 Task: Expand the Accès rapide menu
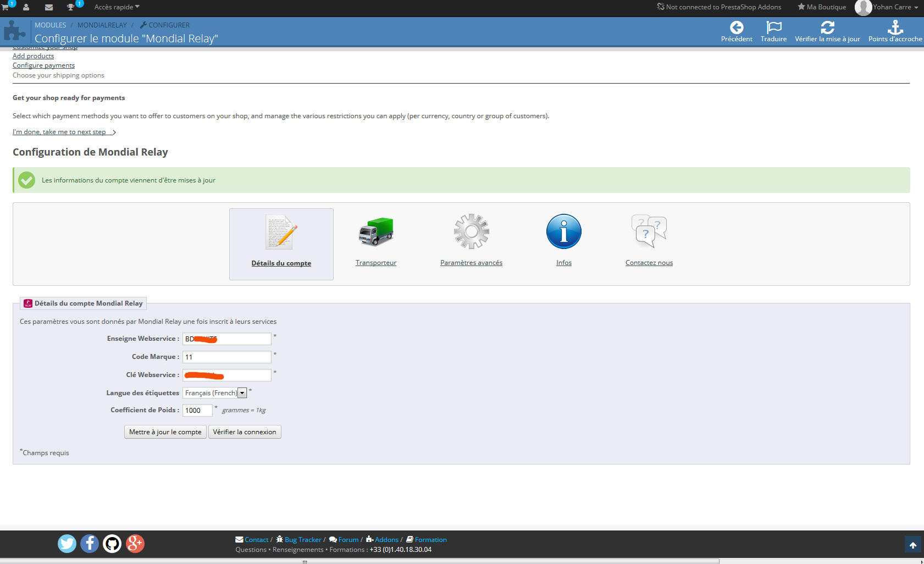coord(117,7)
